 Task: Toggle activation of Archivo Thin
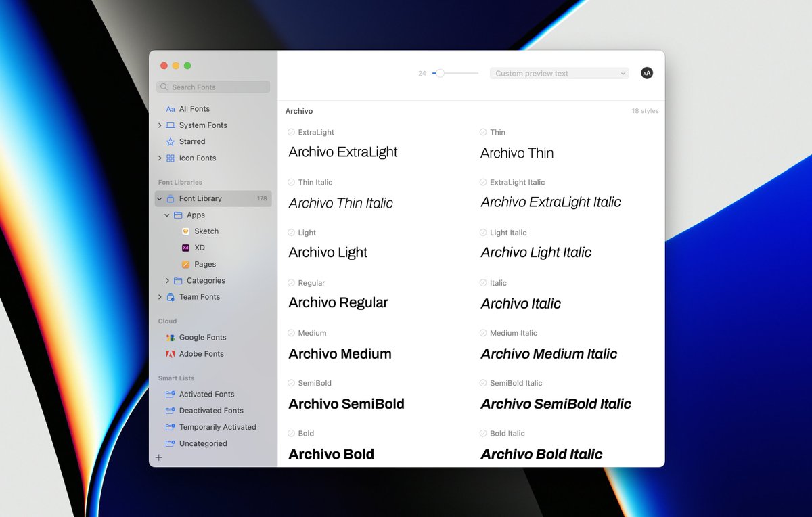click(483, 132)
